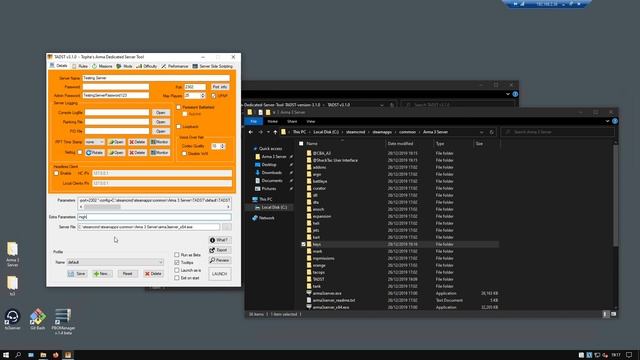Enable the Headless Client checkbox
This screenshot has height=360, width=640.
pos(56,173)
